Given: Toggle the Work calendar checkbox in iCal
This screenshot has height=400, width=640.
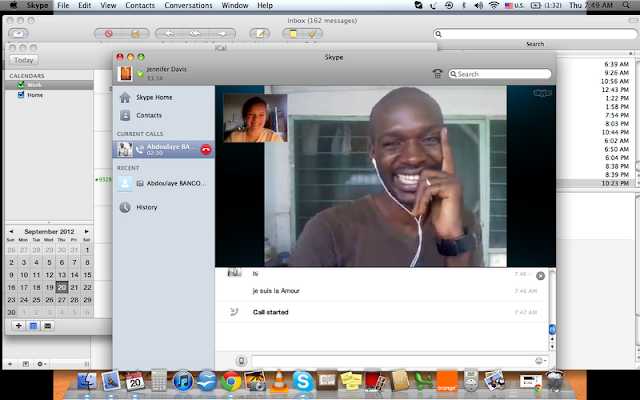Looking at the screenshot, I should tap(21, 85).
